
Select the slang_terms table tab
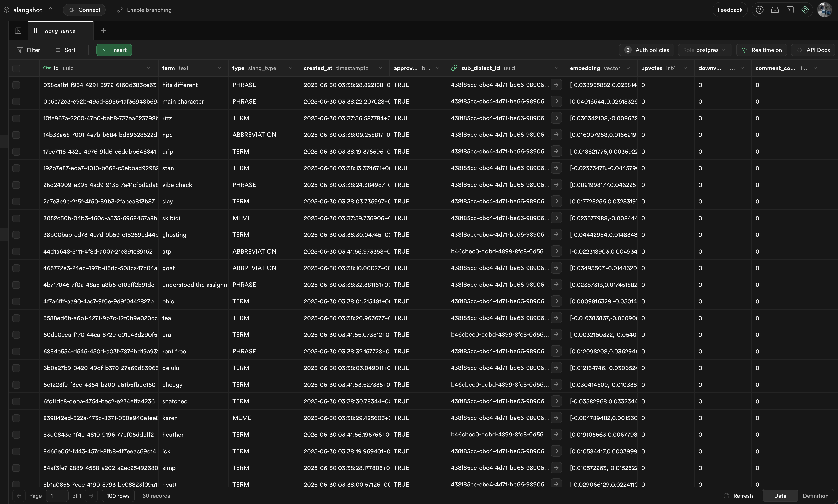click(x=59, y=31)
